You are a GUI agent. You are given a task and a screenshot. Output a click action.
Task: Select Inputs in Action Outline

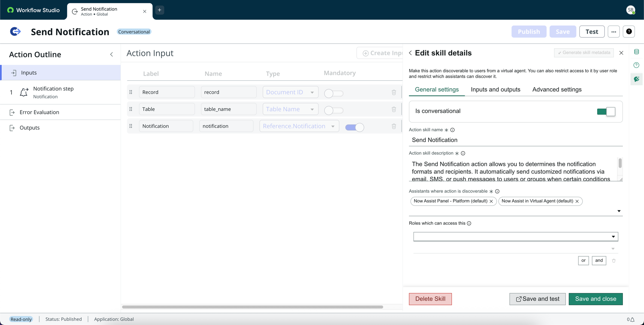coord(60,72)
